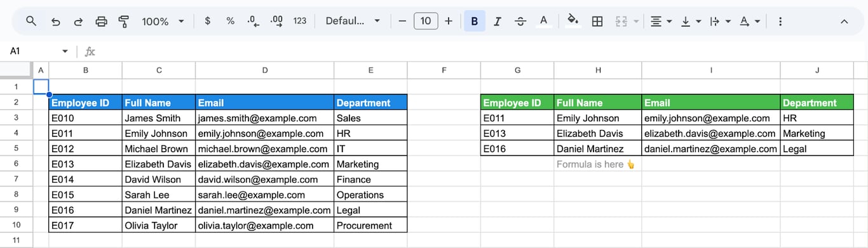Click the font size field showing 10

click(426, 21)
